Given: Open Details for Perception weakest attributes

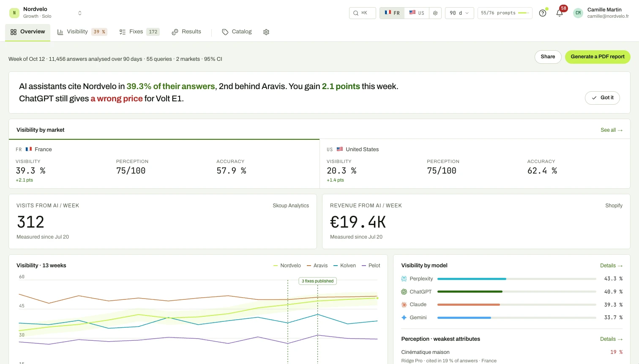Looking at the screenshot, I should [x=611, y=339].
